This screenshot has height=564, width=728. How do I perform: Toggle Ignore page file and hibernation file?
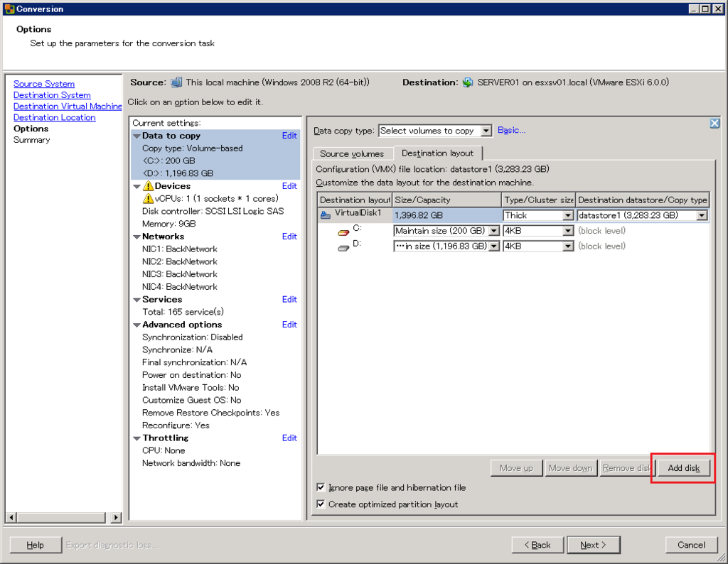321,487
